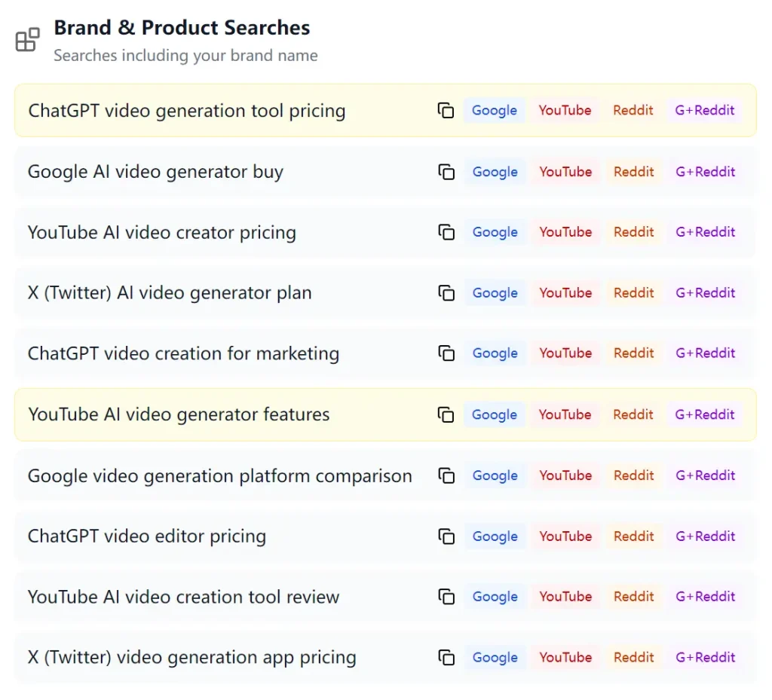This screenshot has width=772, height=700.
Task: Search 'ChatGPT video creation for marketing' on Reddit
Action: coord(633,353)
